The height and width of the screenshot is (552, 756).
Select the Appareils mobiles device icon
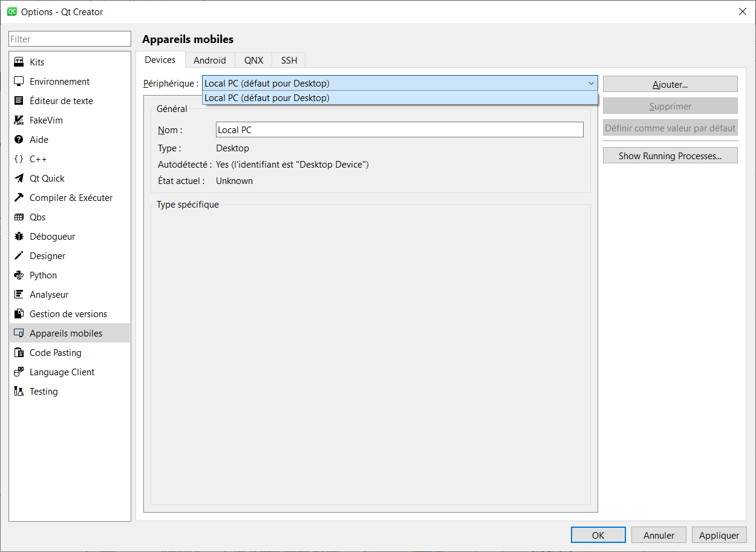(19, 333)
